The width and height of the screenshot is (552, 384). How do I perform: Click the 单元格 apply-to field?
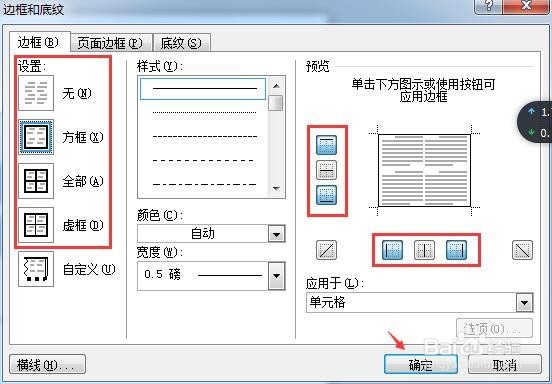[x=420, y=302]
